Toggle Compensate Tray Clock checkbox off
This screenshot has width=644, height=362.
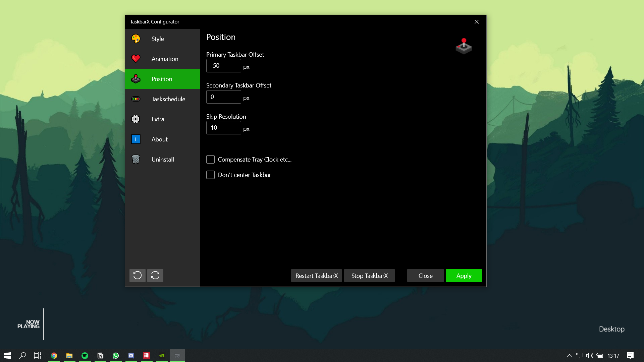click(211, 159)
